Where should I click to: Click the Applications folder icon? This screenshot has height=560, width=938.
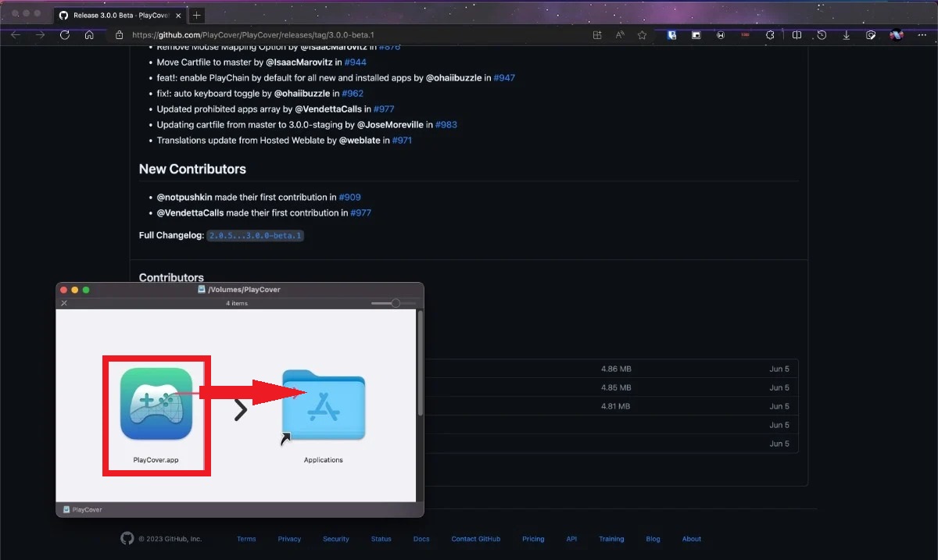[x=324, y=405]
